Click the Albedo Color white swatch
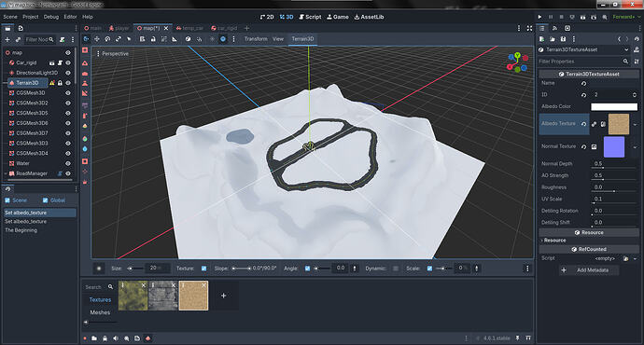The height and width of the screenshot is (345, 644). [x=614, y=106]
